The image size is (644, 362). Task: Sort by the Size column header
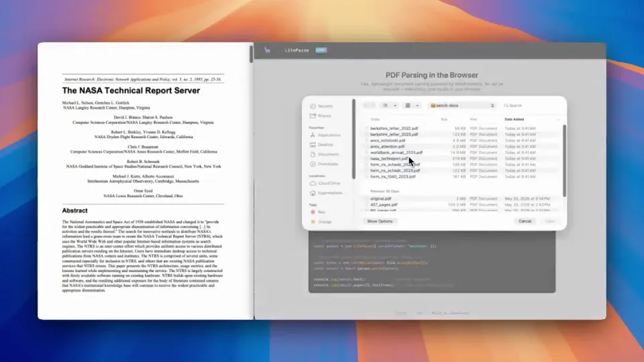[444, 119]
